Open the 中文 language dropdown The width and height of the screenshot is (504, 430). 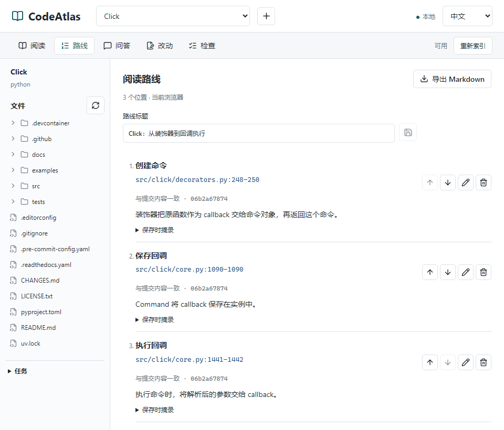(x=467, y=16)
